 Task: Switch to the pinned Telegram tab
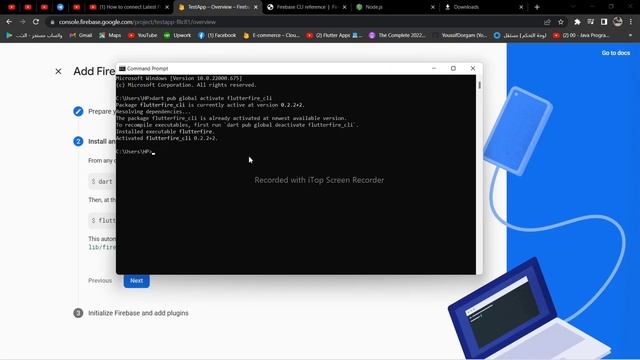60,7
